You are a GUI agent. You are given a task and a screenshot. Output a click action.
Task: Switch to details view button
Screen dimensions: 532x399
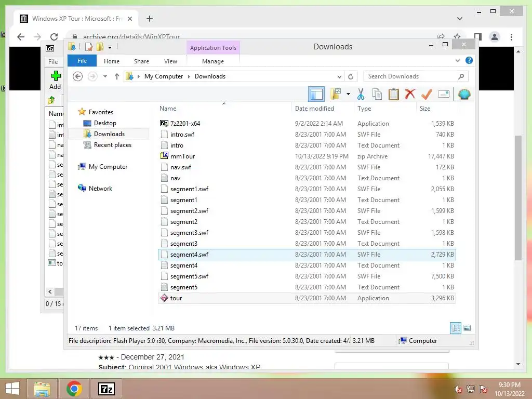pyautogui.click(x=456, y=328)
